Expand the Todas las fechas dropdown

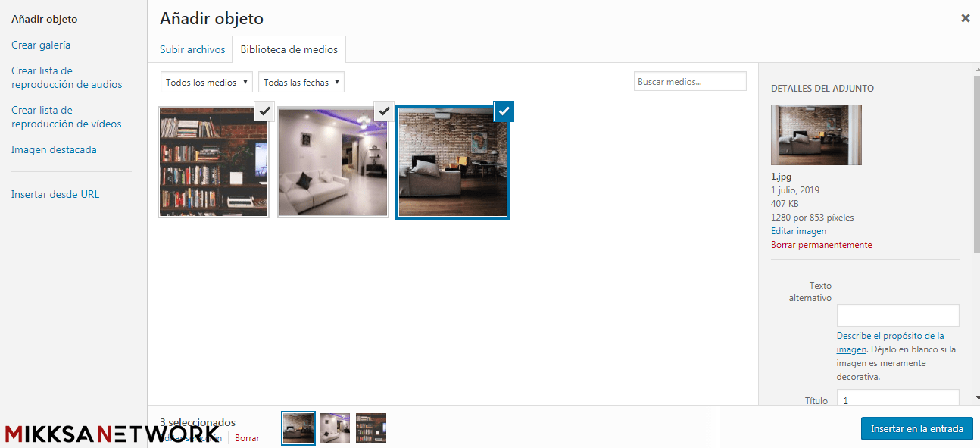301,82
